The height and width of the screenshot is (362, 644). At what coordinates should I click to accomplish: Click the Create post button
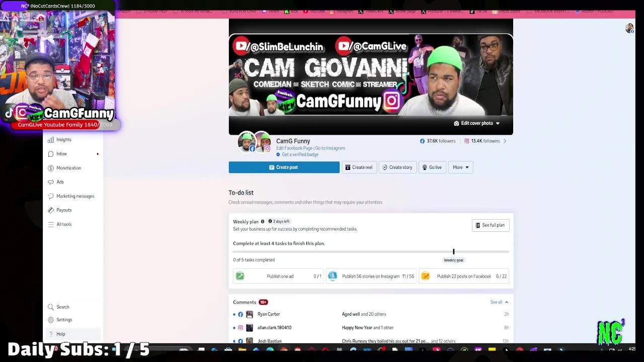point(284,167)
